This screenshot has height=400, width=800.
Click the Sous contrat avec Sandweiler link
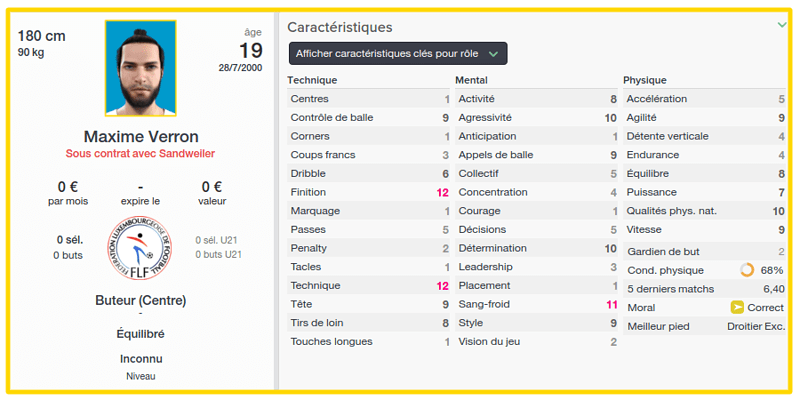coord(141,154)
